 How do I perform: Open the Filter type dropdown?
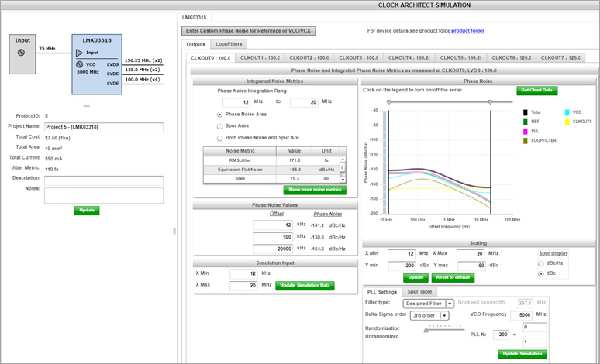pos(429,304)
